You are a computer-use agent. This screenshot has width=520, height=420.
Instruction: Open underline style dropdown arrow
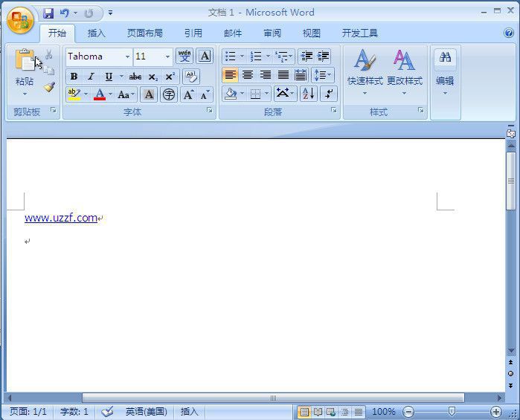(x=121, y=77)
